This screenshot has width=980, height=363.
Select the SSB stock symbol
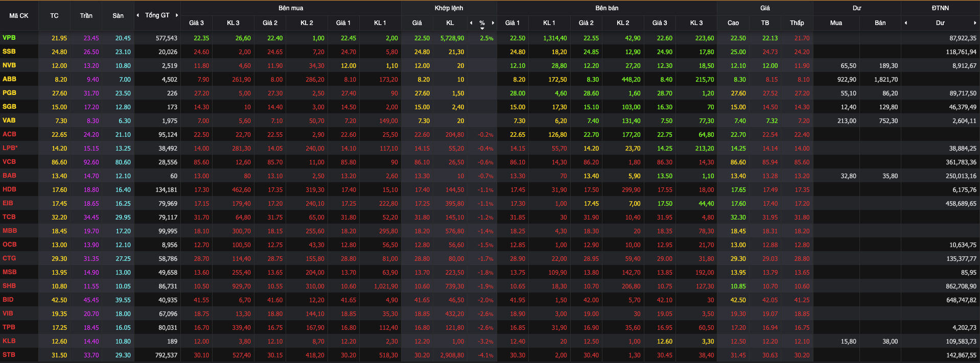click(9, 52)
